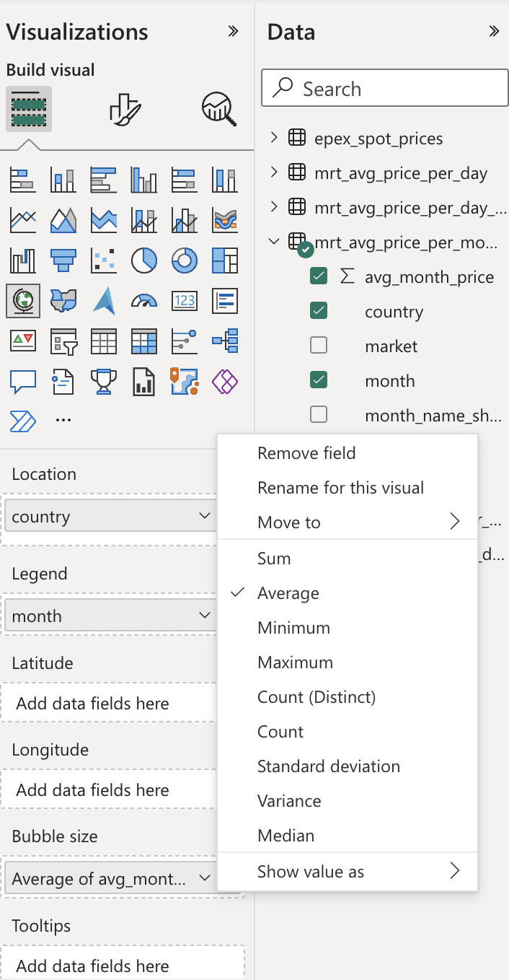Collapse the Data pane with its chevron
Image resolution: width=509 pixels, height=980 pixels.
(x=493, y=31)
